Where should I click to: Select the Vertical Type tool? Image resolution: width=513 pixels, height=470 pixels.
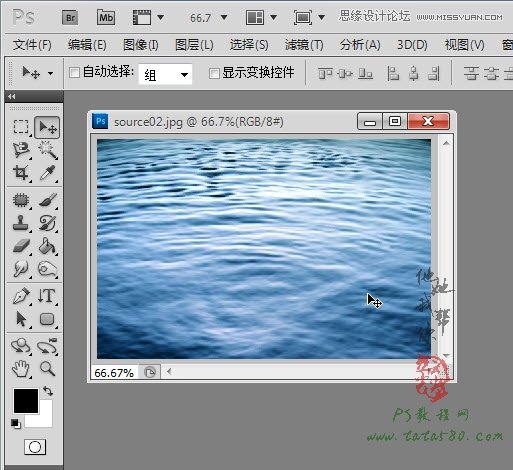coord(47,296)
